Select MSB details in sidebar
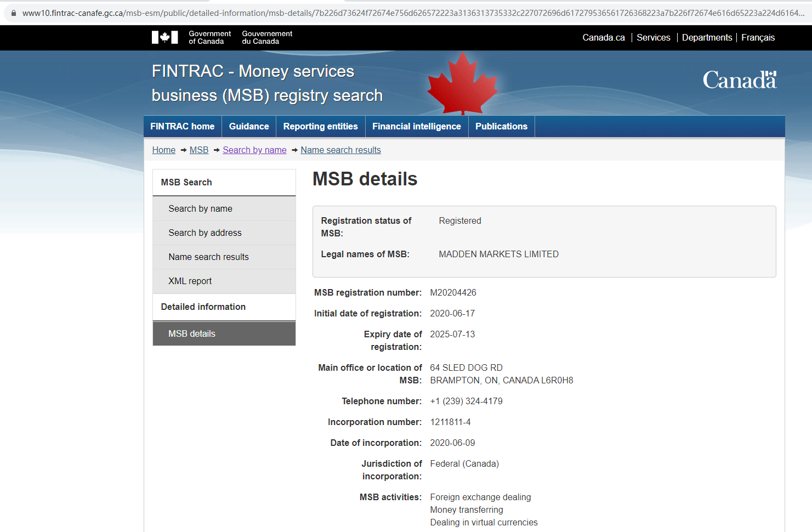Viewport: 812px width, 532px height. (224, 333)
